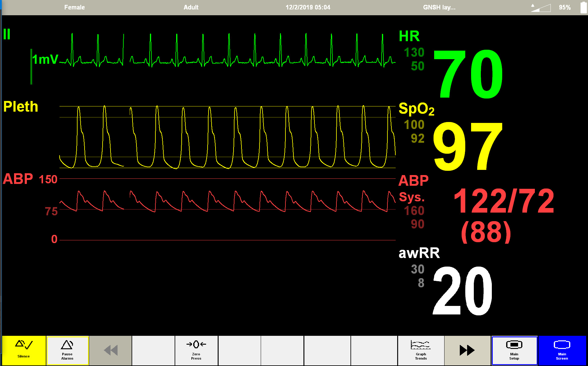Click the lead II ECG waveform label
Viewport: 588px width, 366px height.
coord(7,34)
